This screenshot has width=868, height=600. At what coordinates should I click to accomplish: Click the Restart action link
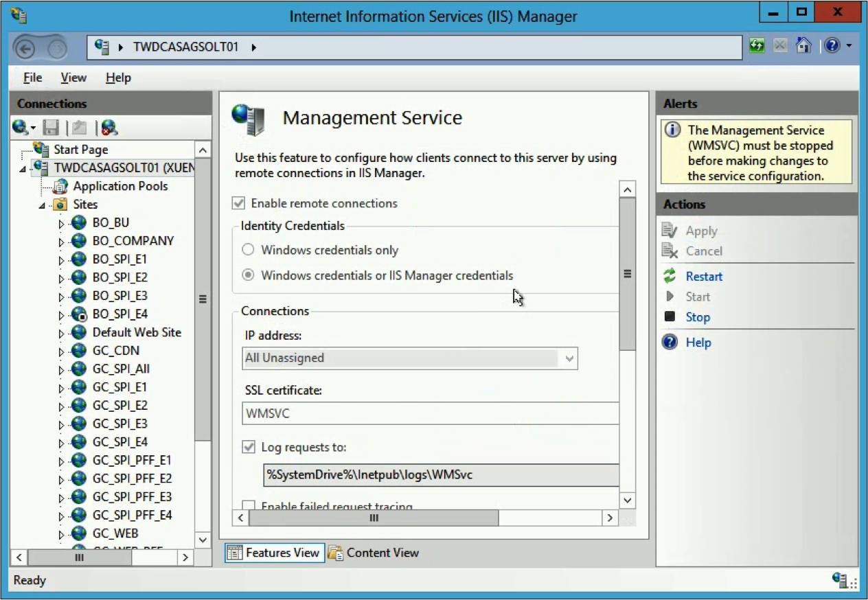point(704,277)
